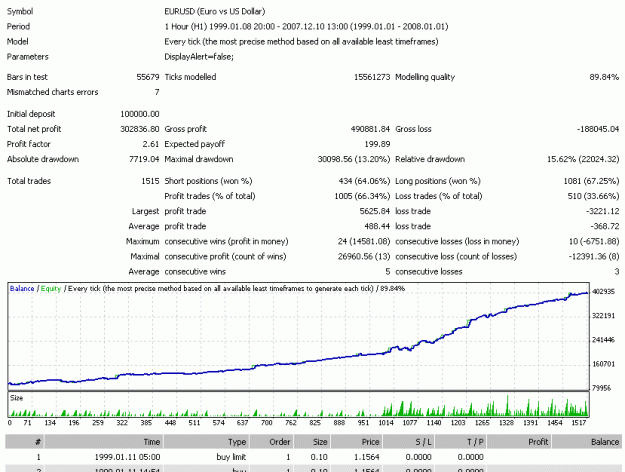Image resolution: width=625 pixels, height=472 pixels.
Task: Click the Gross profit value 490881.84
Action: [370, 129]
